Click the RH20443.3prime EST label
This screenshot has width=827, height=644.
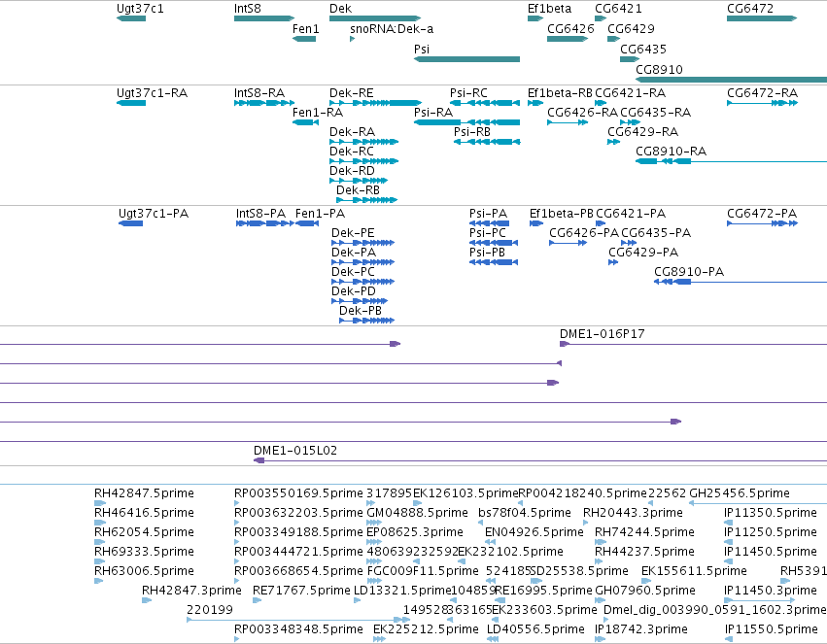[633, 513]
